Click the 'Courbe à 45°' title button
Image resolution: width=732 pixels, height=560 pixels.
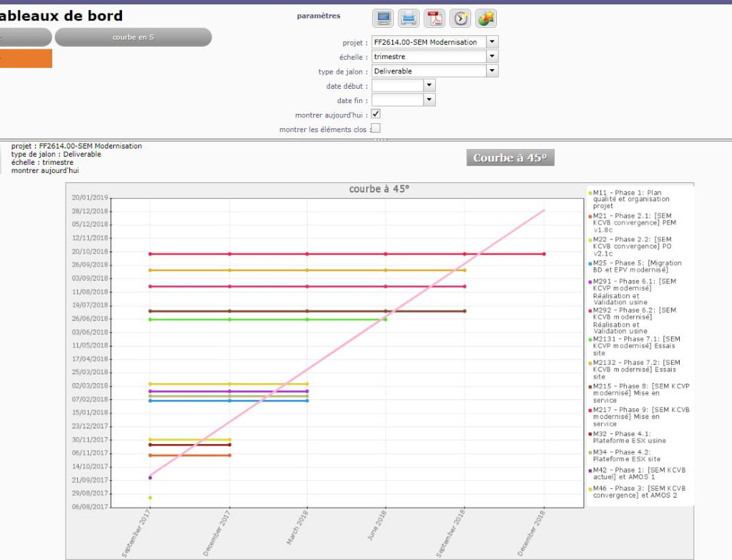pos(510,158)
